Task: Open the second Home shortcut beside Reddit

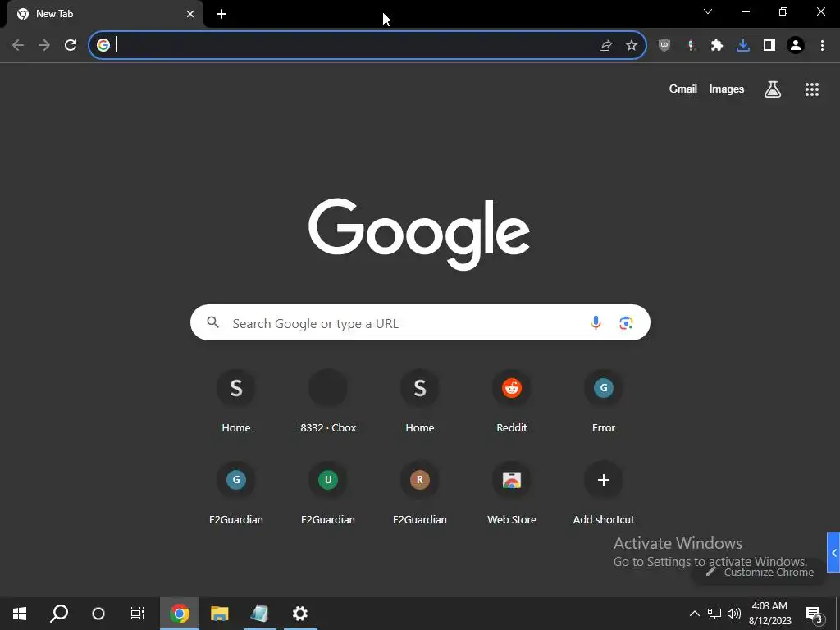Action: point(420,400)
